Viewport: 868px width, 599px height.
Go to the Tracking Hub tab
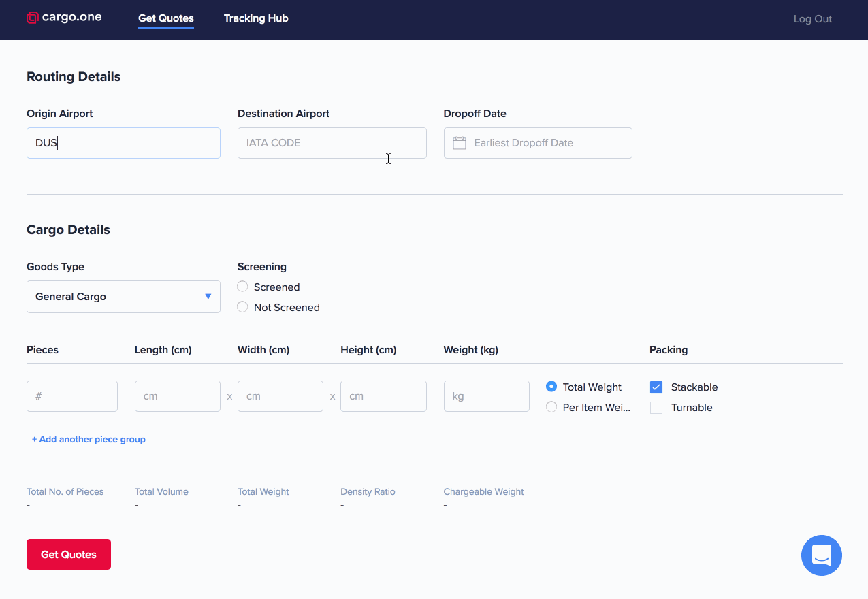[x=256, y=18]
